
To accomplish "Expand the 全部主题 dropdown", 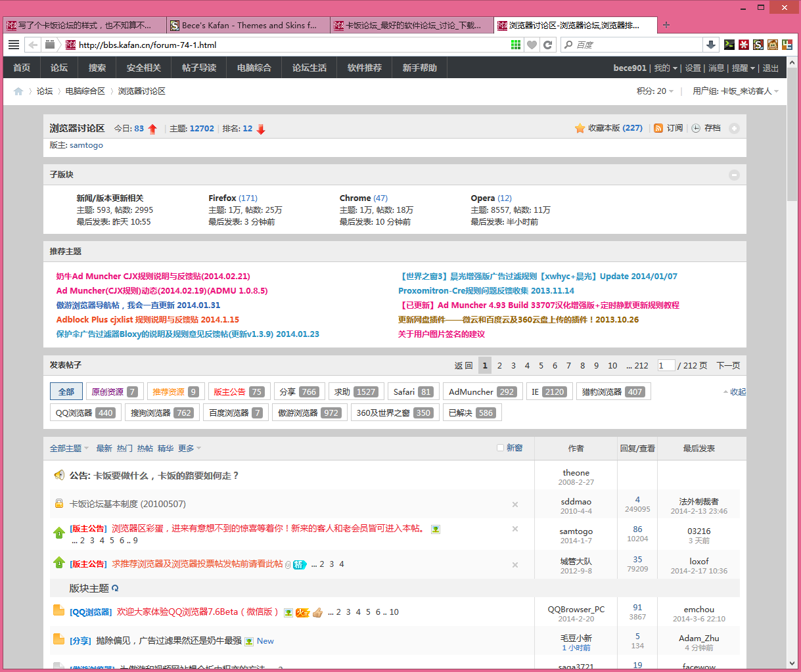I will (69, 448).
